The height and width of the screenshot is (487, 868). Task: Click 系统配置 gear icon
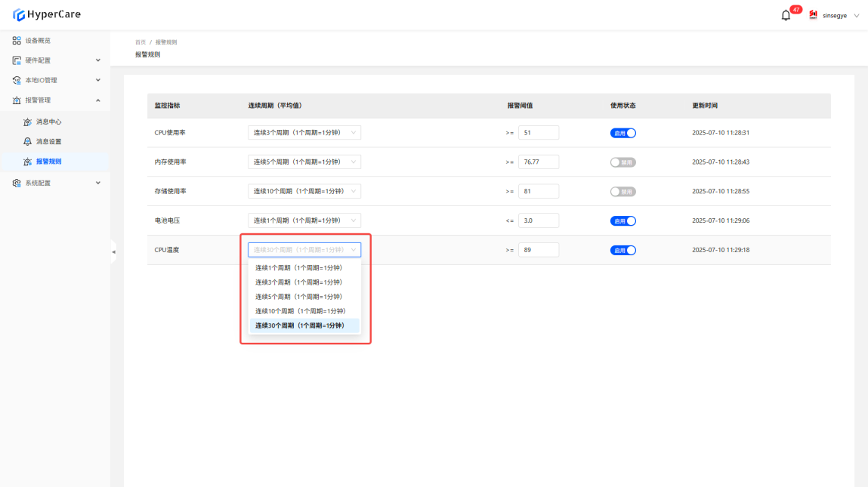coord(17,183)
